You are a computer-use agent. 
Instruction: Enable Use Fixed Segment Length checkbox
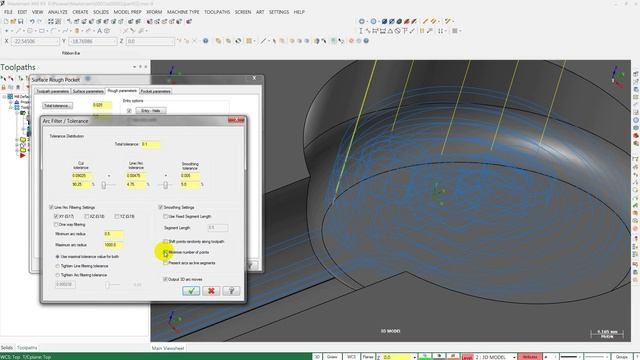coord(165,216)
